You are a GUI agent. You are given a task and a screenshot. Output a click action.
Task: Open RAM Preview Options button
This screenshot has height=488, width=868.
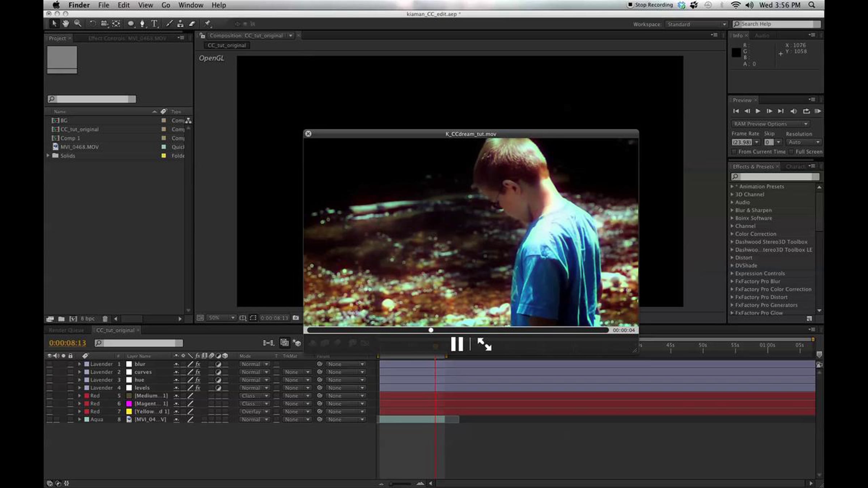pos(770,124)
